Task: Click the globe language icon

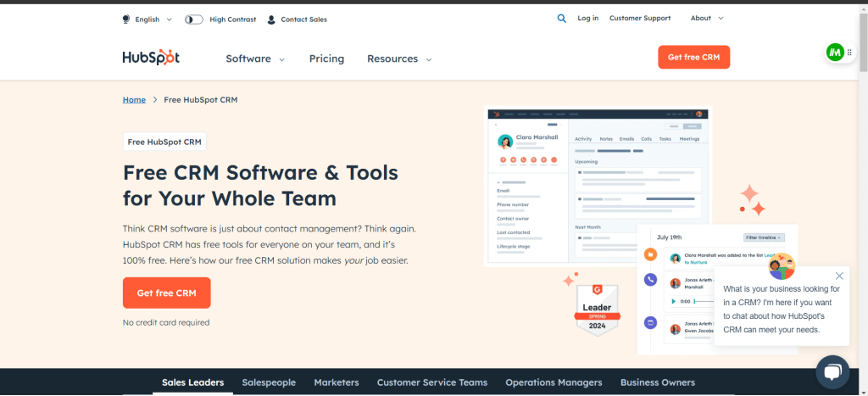Action: pos(126,20)
